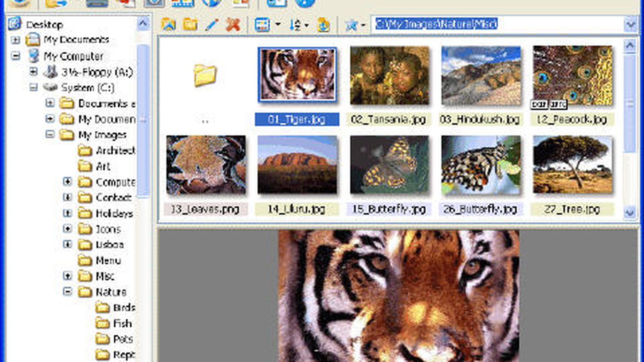Select Desktop in the folder tree
644x362 pixels.
[44, 25]
